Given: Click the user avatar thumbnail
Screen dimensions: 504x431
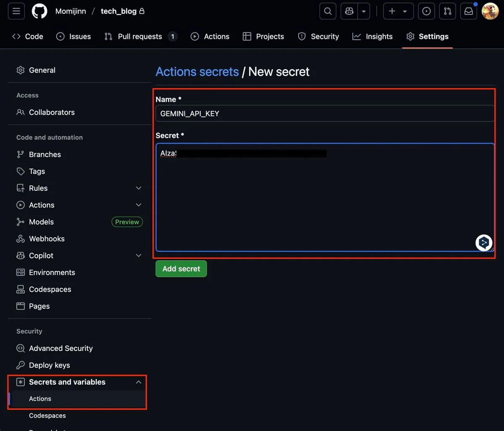Looking at the screenshot, I should [490, 11].
